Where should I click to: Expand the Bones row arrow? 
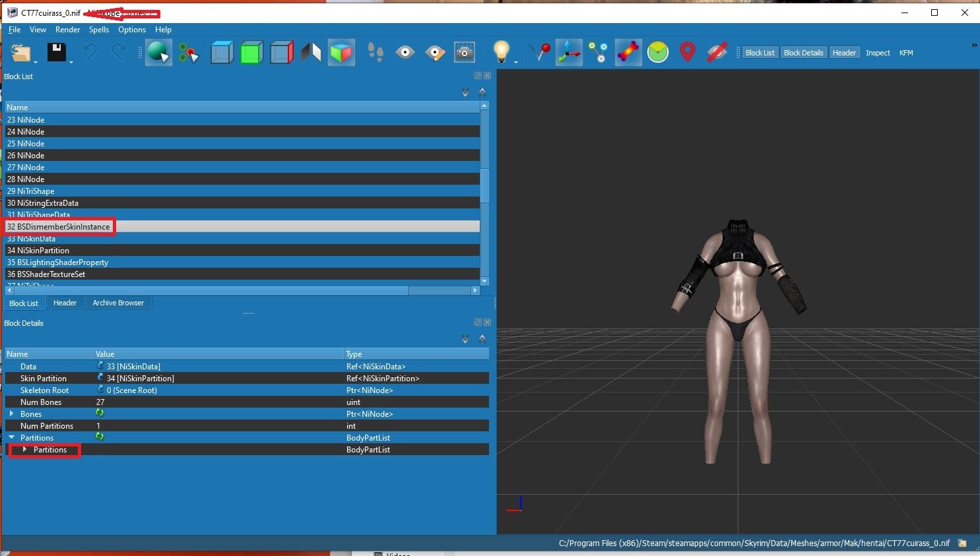11,414
